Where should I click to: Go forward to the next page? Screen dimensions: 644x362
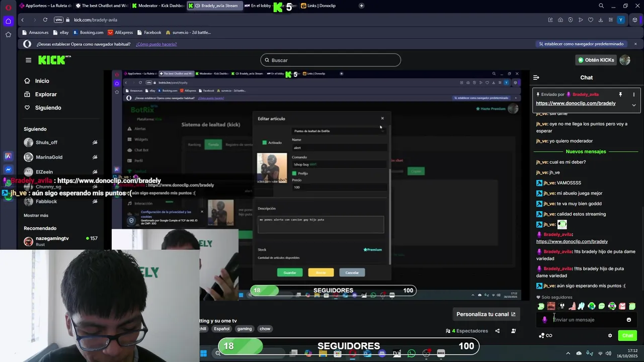pyautogui.click(x=34, y=20)
